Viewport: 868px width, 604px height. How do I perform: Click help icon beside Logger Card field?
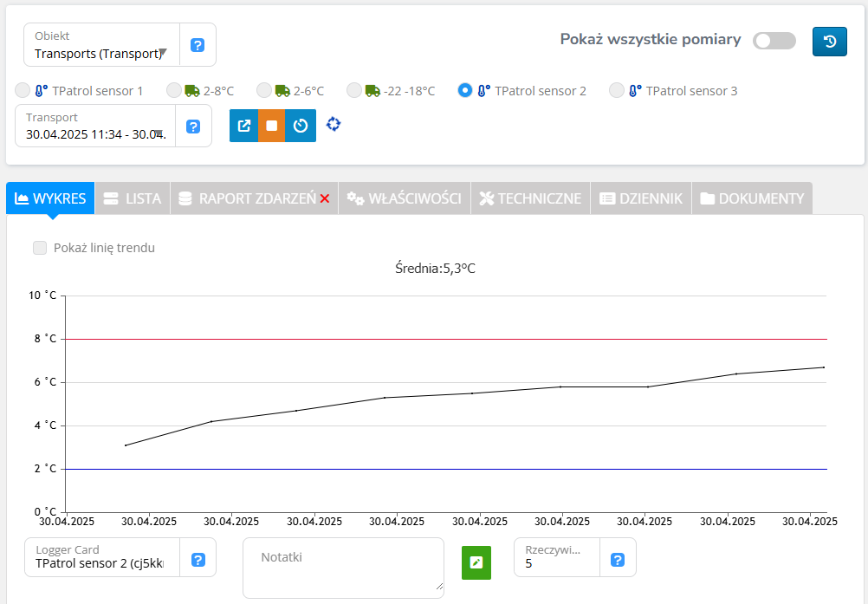[x=198, y=560]
